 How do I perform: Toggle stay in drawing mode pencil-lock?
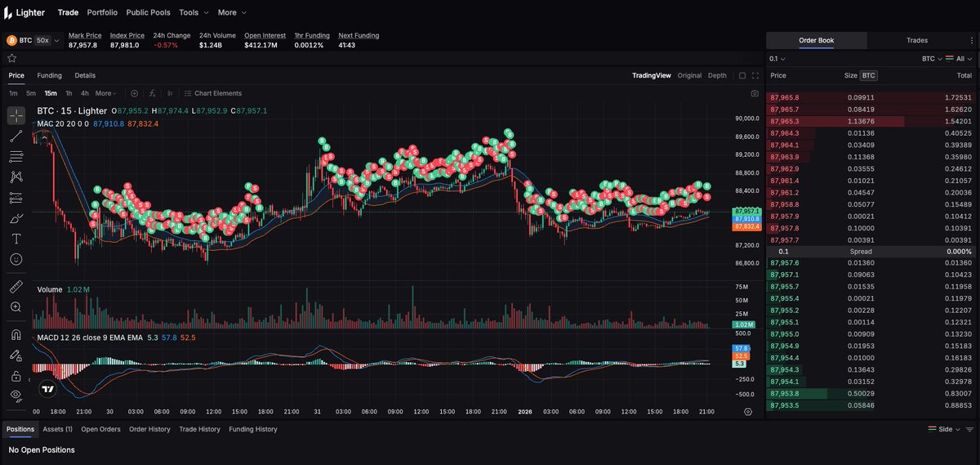(16, 355)
